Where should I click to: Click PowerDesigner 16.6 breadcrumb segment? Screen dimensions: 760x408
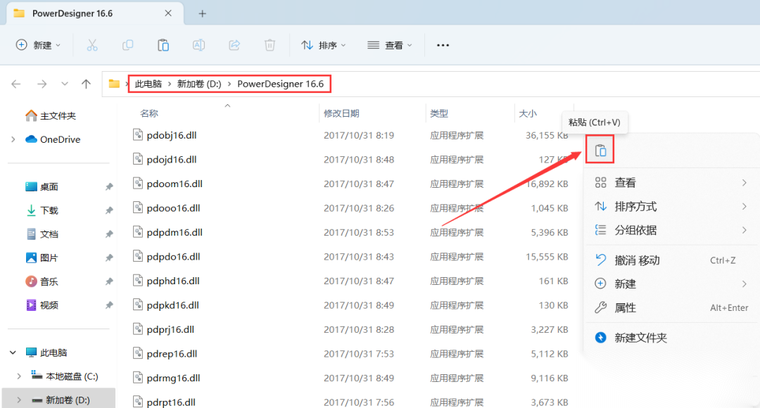point(280,84)
